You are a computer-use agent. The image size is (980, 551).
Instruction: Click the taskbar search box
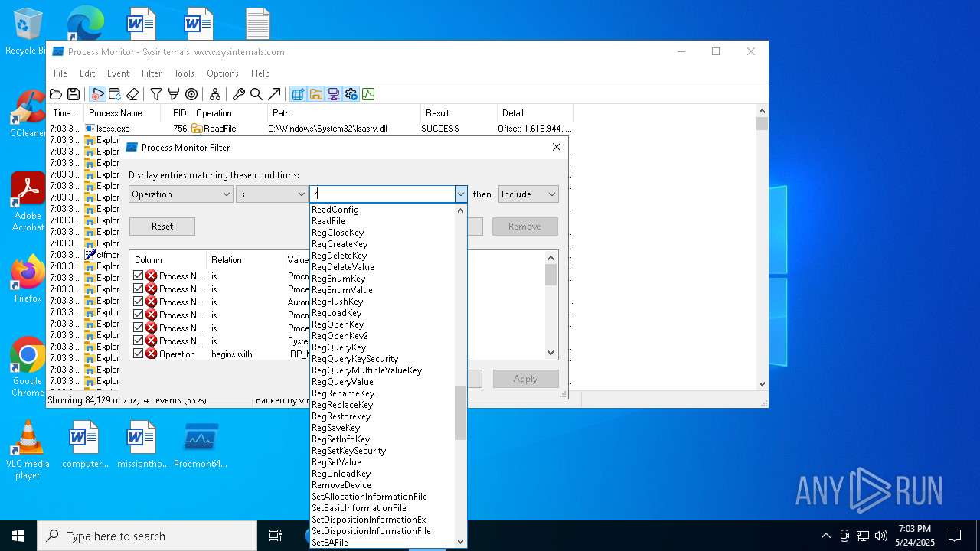tap(147, 536)
